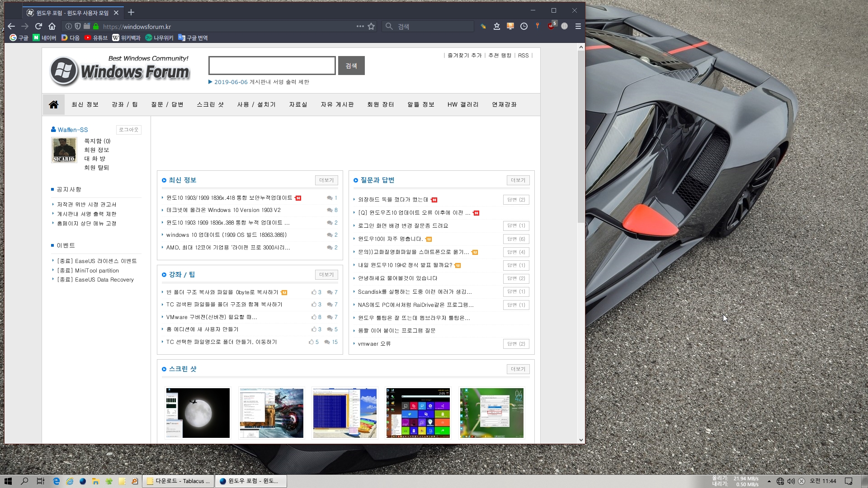Open post 'windows 10 업데이트 (1909 OS 빌드'

[x=226, y=235]
